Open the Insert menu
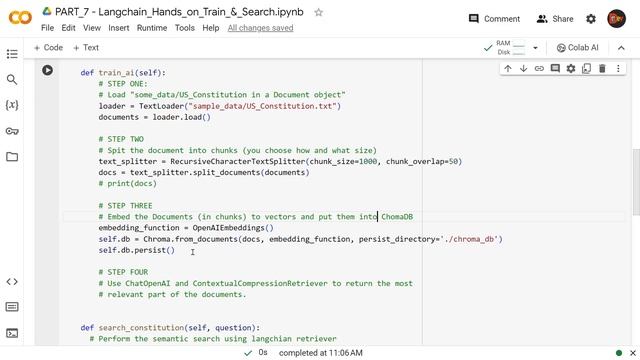The width and height of the screenshot is (640, 360). (x=118, y=28)
